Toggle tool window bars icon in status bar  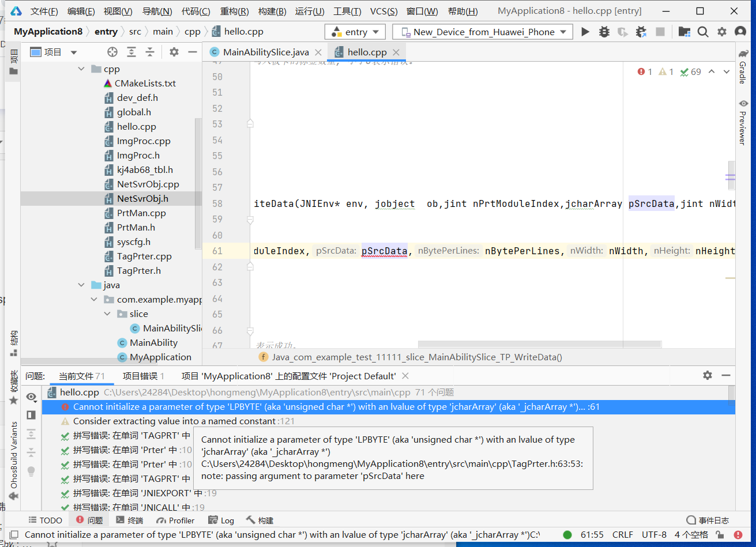(x=14, y=535)
